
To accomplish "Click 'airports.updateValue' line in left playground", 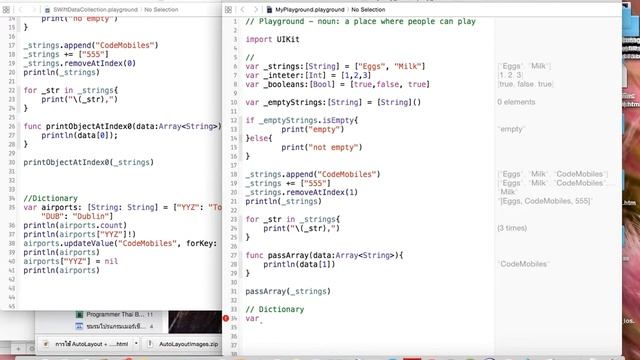I will point(120,243).
